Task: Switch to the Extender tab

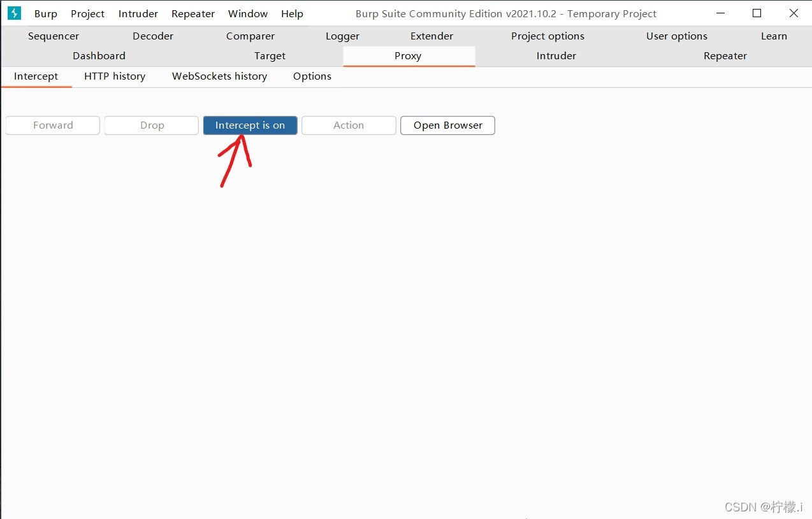Action: point(432,36)
